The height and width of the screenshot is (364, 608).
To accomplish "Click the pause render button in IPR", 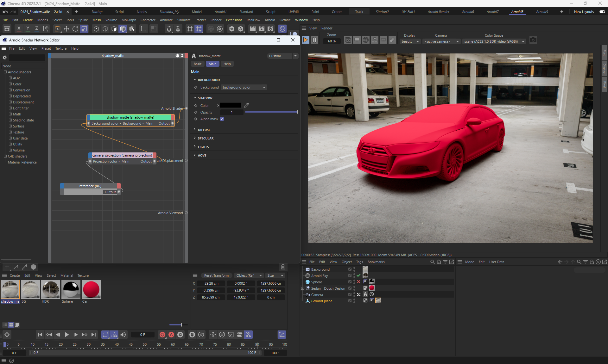I will [314, 40].
